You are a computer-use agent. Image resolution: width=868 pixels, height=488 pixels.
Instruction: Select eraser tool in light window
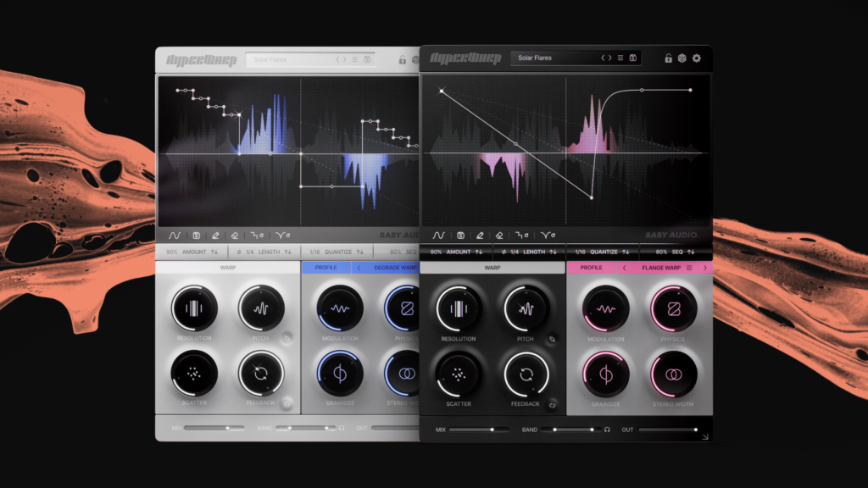[x=235, y=236]
